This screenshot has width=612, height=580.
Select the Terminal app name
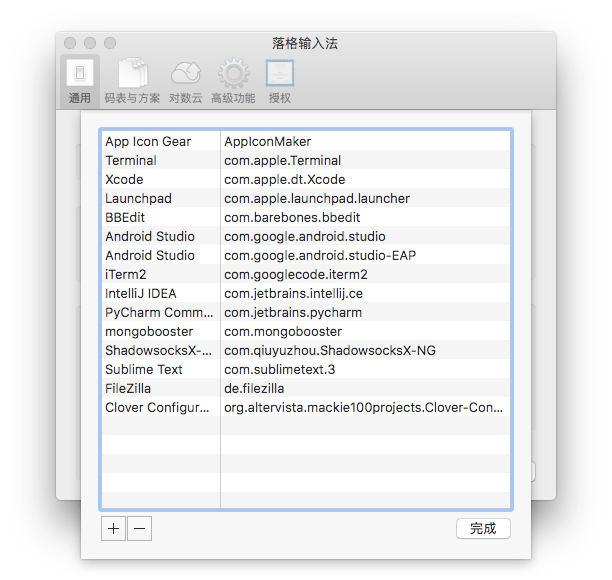[x=131, y=160]
